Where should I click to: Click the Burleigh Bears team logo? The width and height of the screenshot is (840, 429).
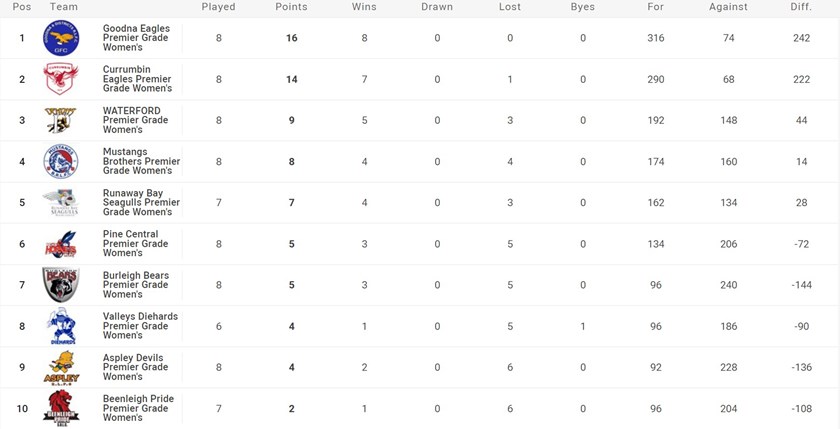59,285
